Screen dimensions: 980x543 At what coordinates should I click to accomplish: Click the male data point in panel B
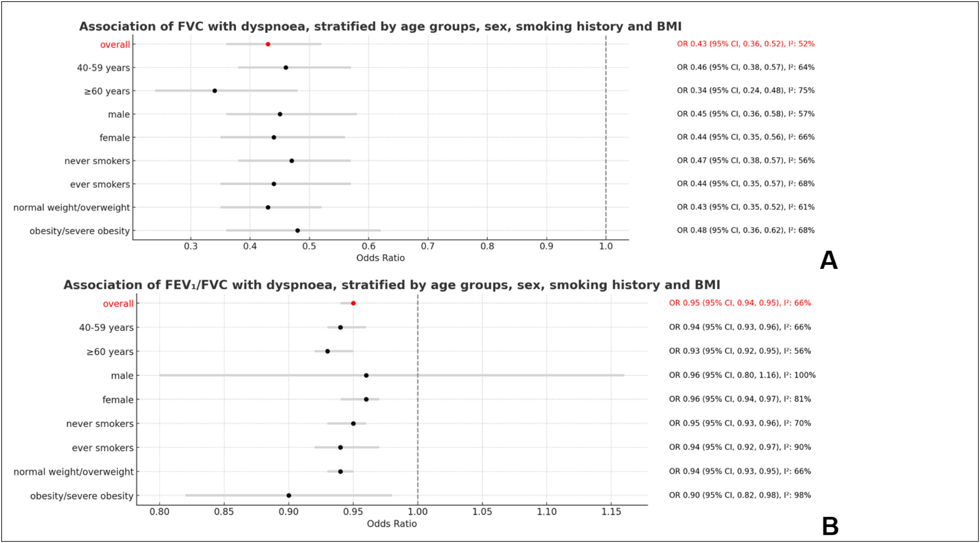tap(366, 376)
